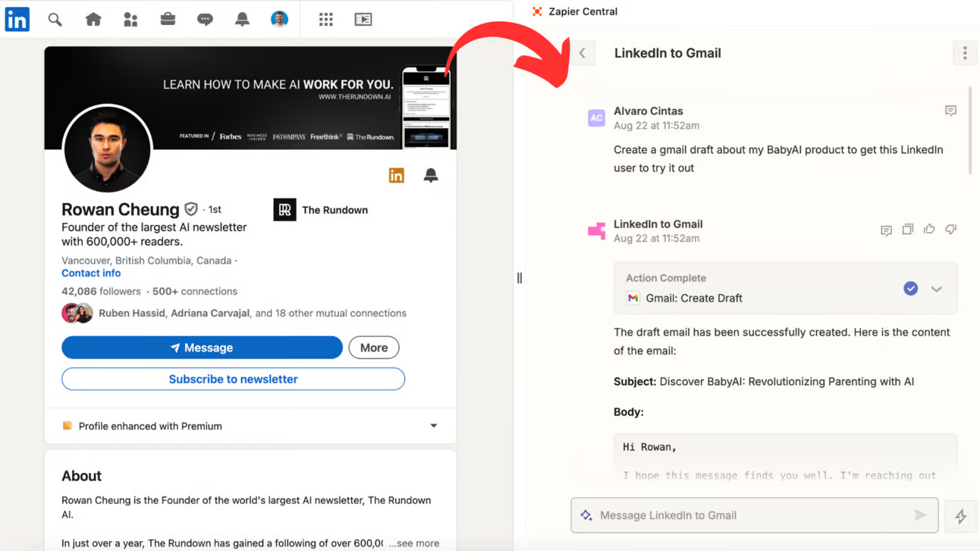Image resolution: width=980 pixels, height=551 pixels.
Task: Open the For Business apps grid icon
Action: click(326, 20)
